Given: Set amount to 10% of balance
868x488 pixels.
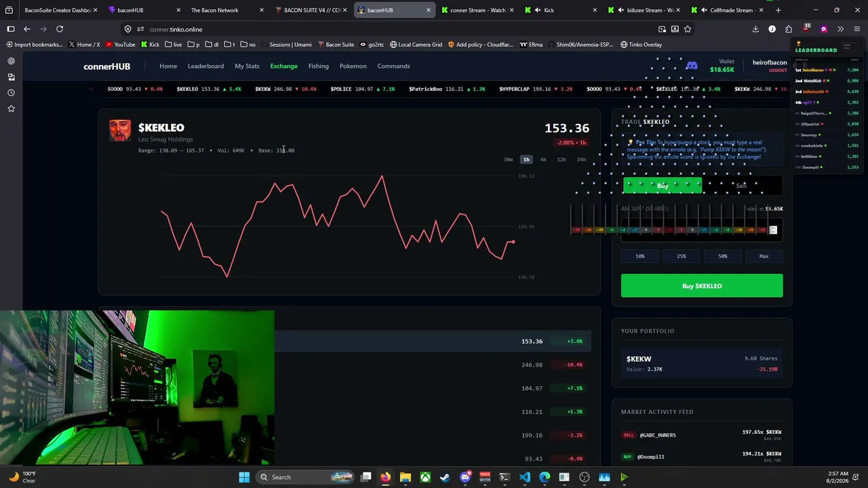Looking at the screenshot, I should pos(640,256).
